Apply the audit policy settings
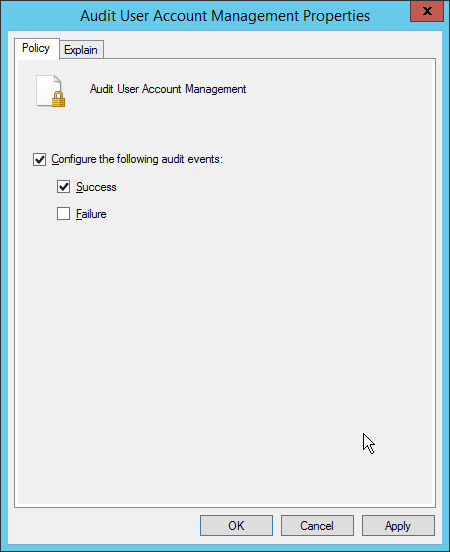450x552 pixels. coord(398,526)
